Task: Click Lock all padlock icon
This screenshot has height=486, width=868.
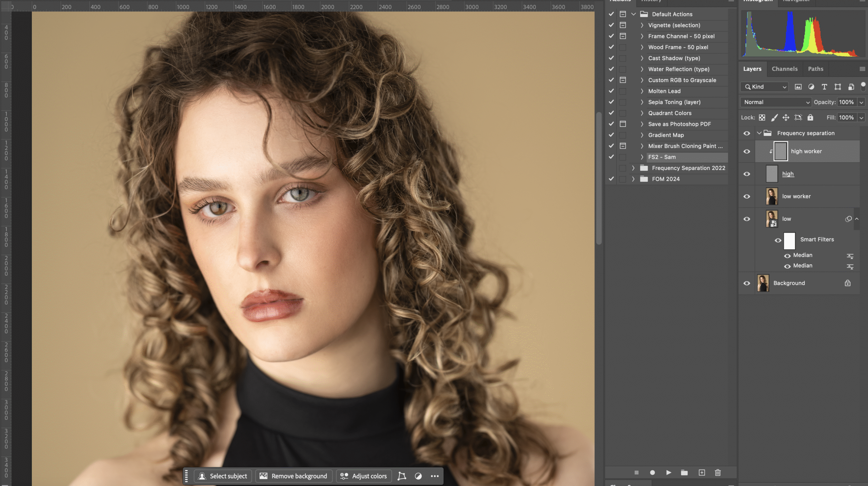Action: (810, 117)
